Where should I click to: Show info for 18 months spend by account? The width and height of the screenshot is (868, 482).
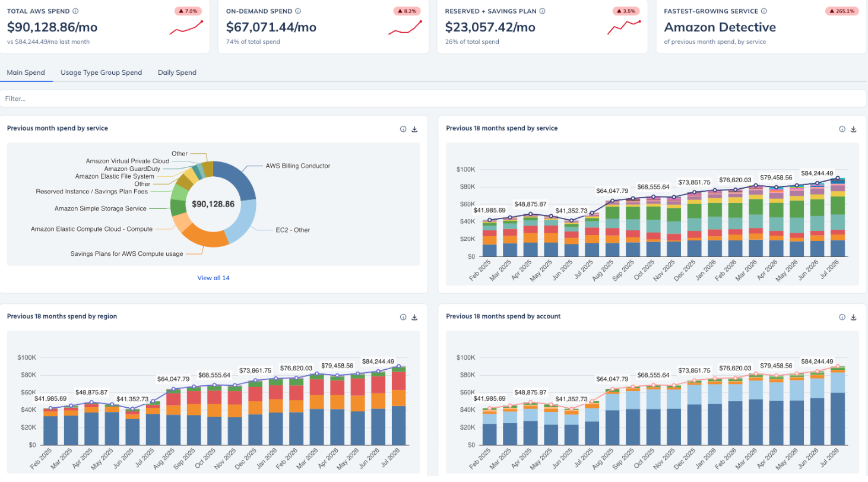click(x=842, y=317)
